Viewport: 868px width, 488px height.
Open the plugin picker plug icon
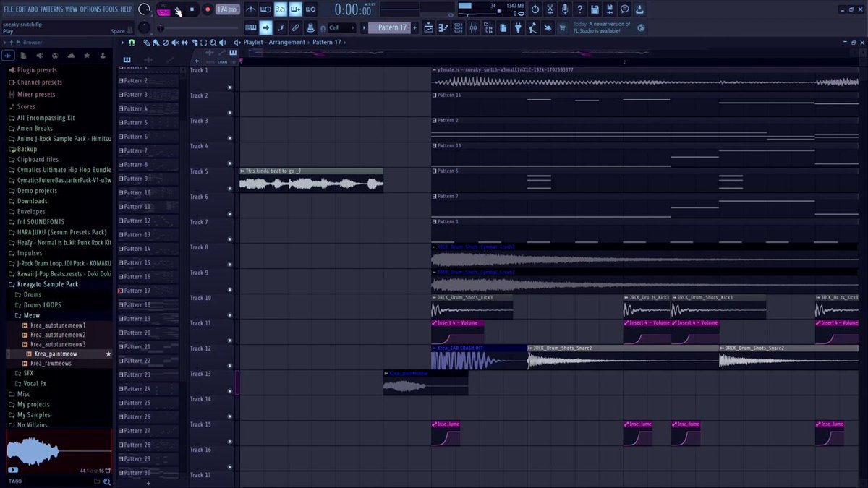coord(518,27)
